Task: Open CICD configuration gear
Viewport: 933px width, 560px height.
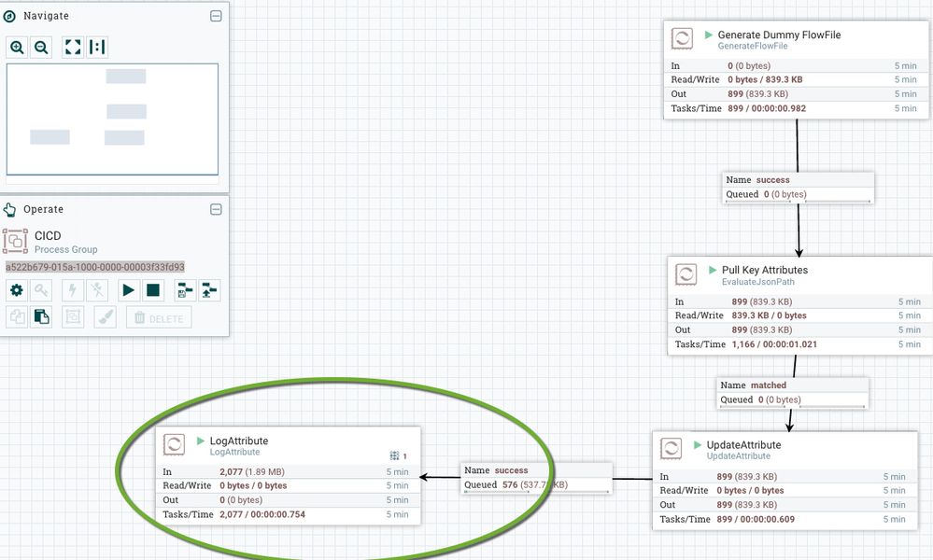Action: (17, 290)
